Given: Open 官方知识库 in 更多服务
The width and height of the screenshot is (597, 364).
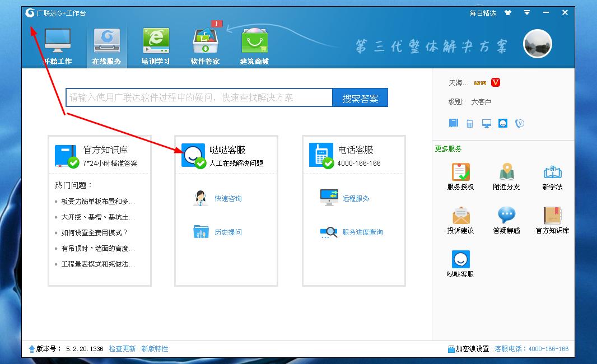Looking at the screenshot, I should click(x=552, y=220).
